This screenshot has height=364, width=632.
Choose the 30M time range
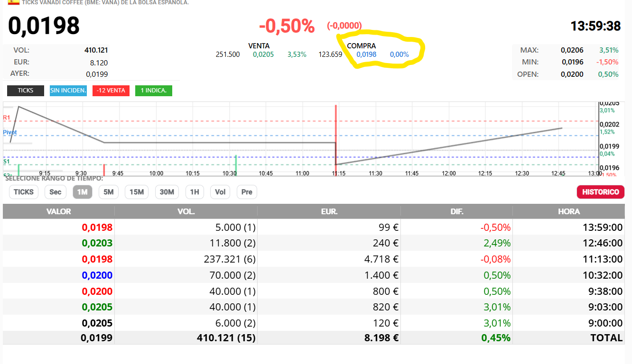coord(167,192)
